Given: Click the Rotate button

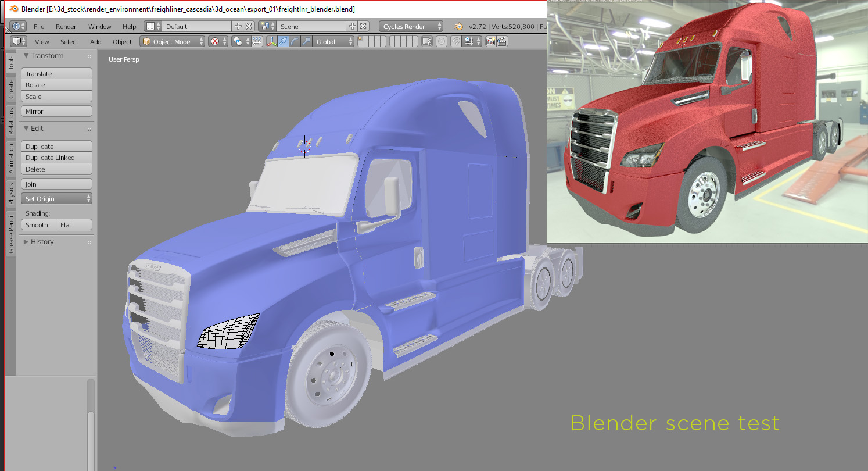Looking at the screenshot, I should pos(57,85).
